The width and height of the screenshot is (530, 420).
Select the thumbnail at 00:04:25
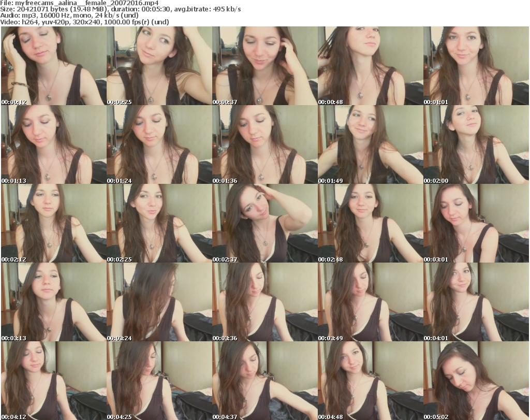[159, 381]
